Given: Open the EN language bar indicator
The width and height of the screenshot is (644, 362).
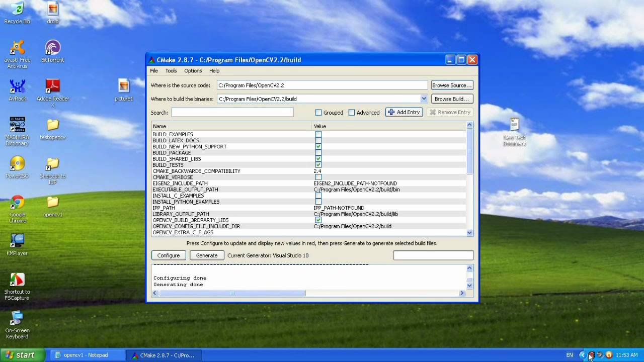Looking at the screenshot, I should (570, 355).
